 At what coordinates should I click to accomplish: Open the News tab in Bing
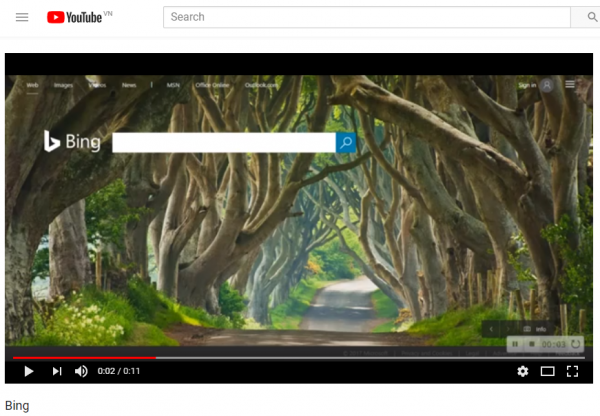(x=129, y=85)
